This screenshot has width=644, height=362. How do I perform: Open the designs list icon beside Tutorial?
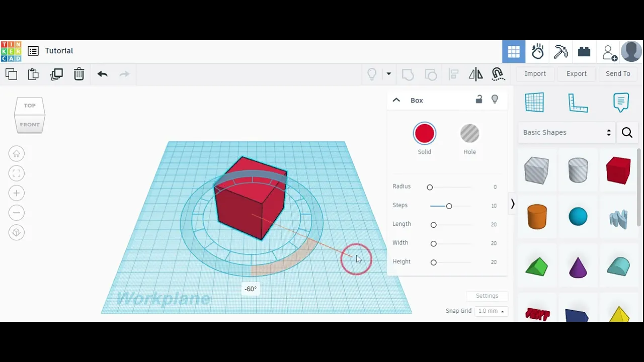pyautogui.click(x=33, y=51)
